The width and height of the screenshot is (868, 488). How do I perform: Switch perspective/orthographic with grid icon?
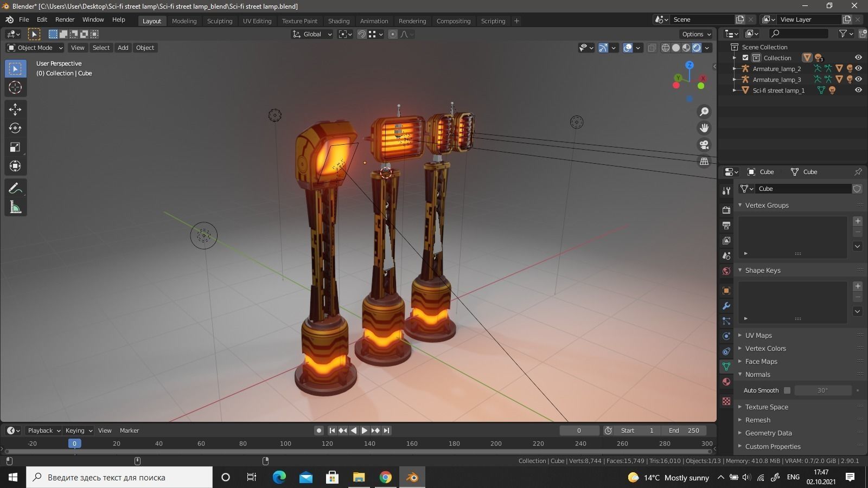704,162
